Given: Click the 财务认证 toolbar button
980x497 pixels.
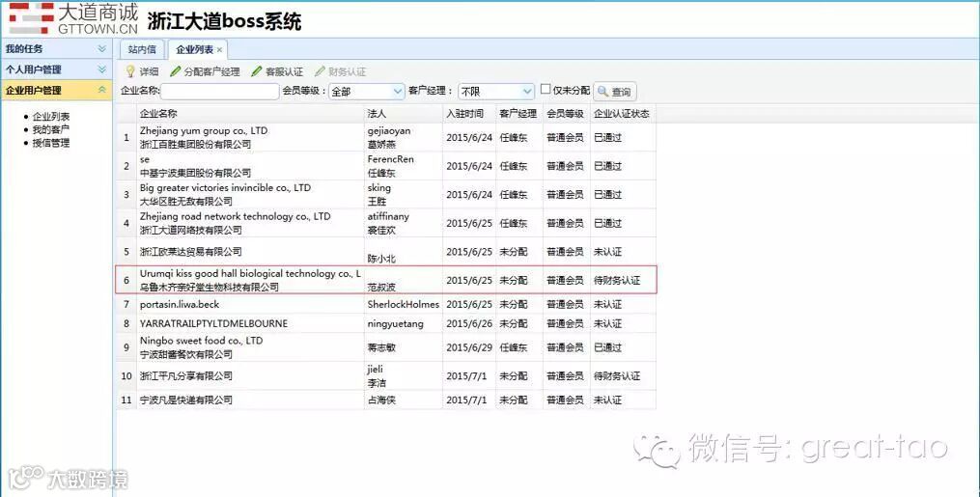Looking at the screenshot, I should [x=341, y=71].
